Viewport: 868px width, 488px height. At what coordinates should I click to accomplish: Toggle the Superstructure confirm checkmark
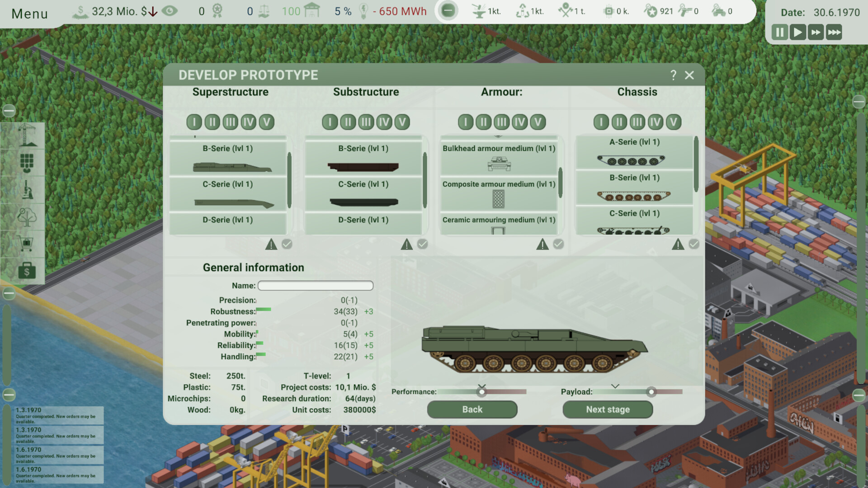(x=287, y=244)
